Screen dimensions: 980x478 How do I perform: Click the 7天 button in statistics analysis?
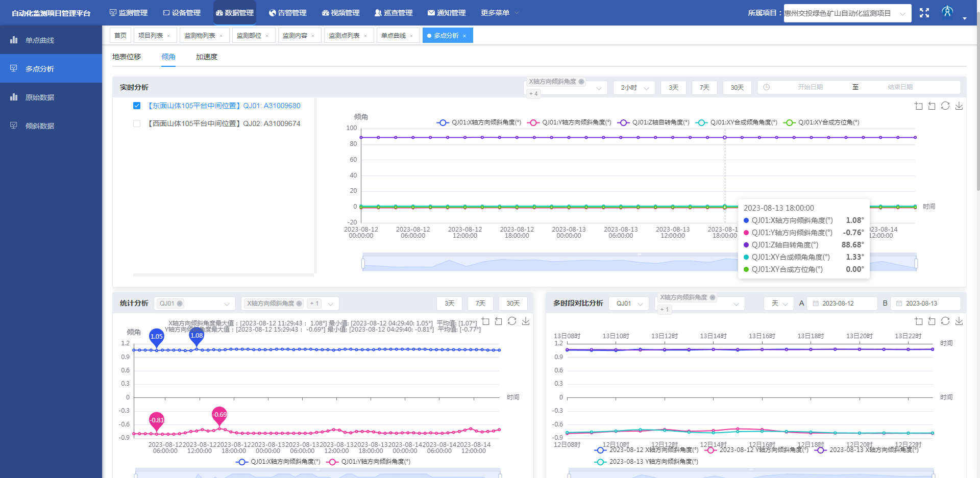[x=480, y=304]
